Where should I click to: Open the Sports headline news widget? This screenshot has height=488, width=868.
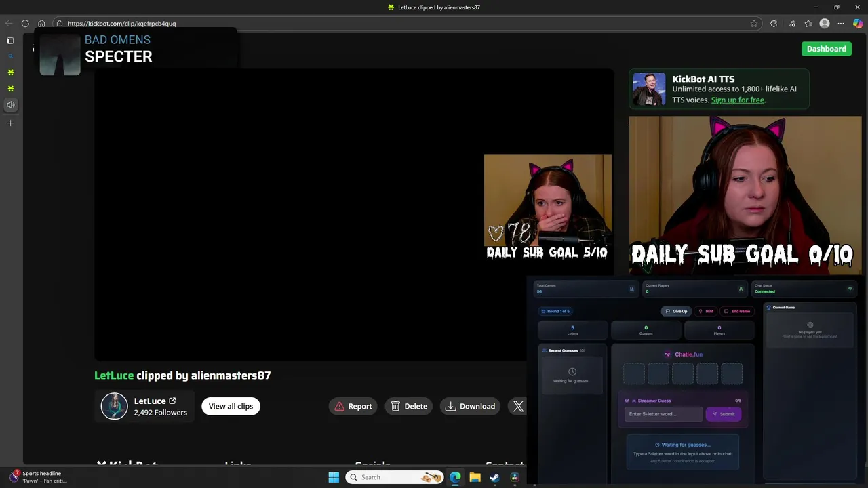[39, 477]
